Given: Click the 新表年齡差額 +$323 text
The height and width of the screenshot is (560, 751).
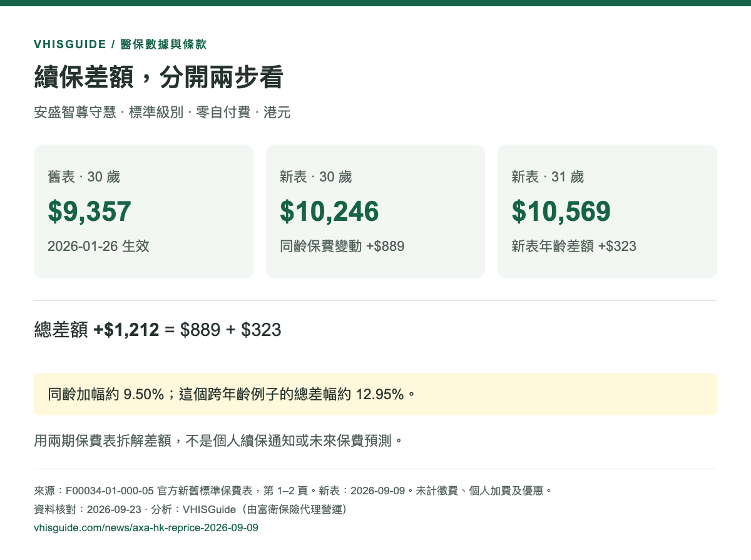Looking at the screenshot, I should click(x=574, y=246).
